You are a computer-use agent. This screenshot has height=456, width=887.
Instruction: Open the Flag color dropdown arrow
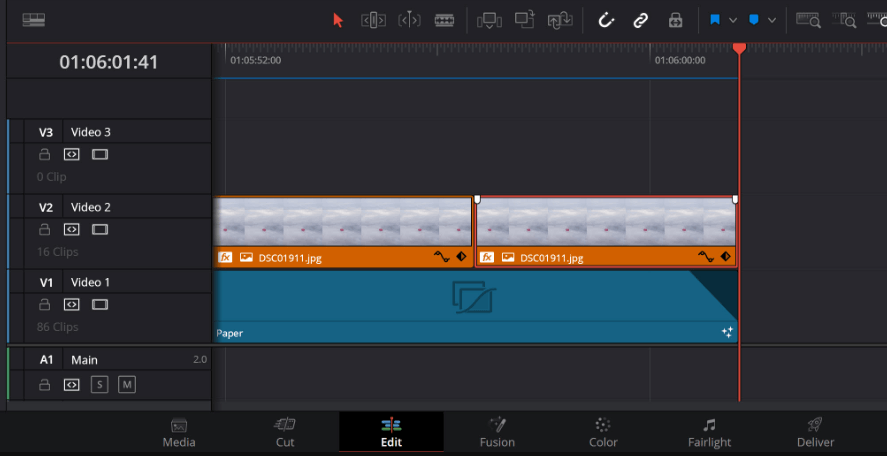[x=733, y=20]
